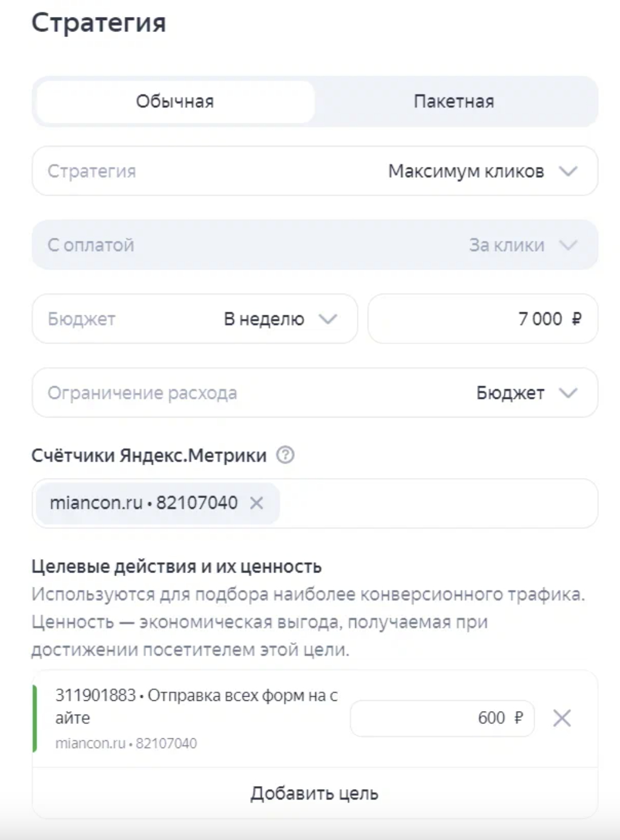Viewport: 620px width, 840px height.
Task: Switch to the Обычная strategy tab
Action: (x=175, y=101)
